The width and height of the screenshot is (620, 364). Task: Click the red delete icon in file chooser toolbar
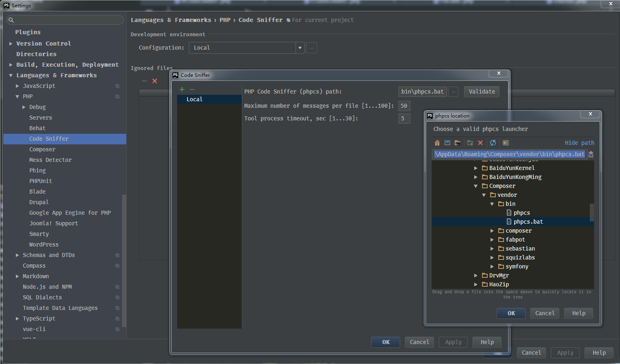[480, 143]
